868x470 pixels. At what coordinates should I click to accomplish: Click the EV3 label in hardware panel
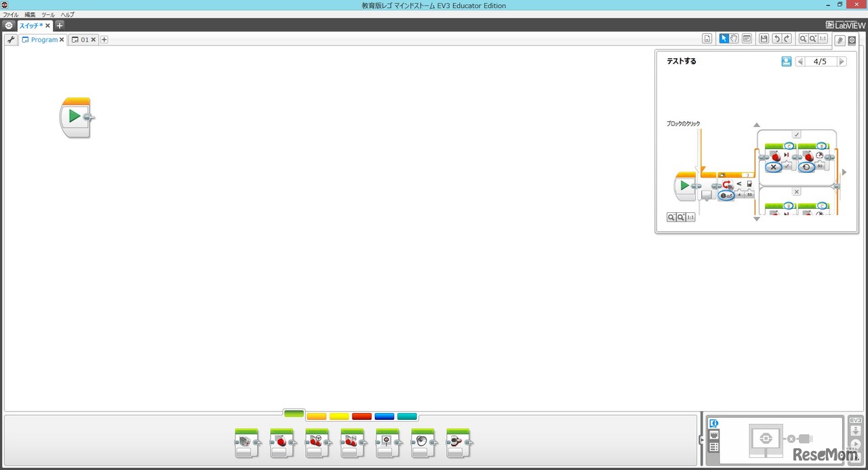point(856,420)
